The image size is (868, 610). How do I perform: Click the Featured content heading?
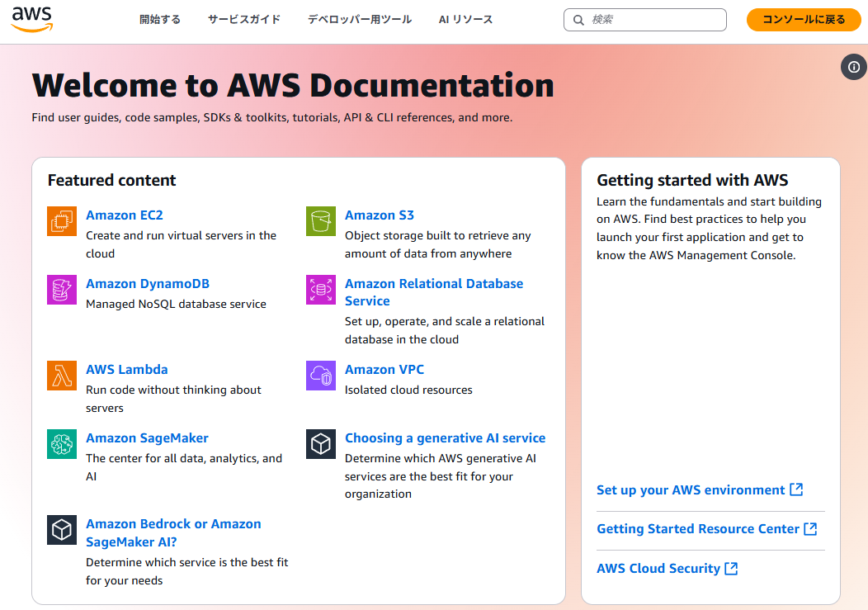coord(112,180)
